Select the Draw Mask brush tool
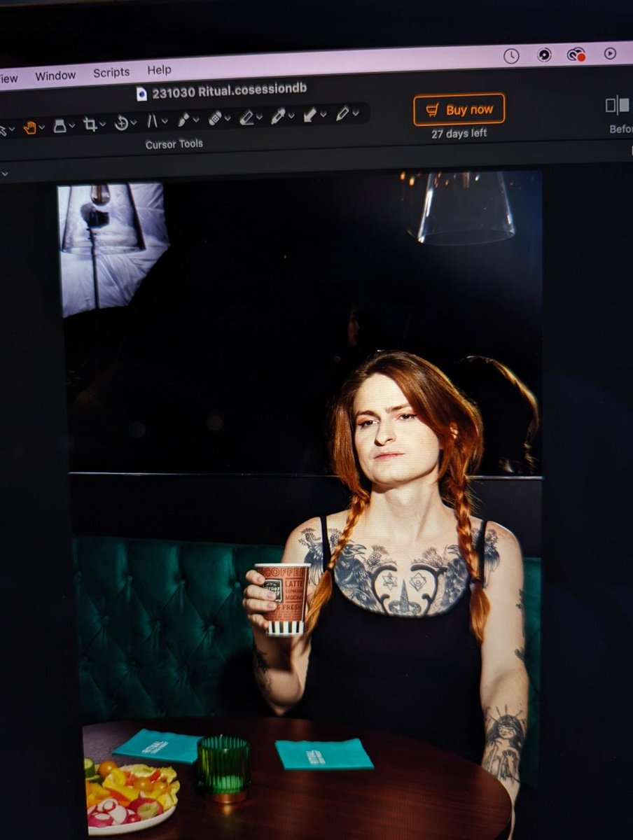 [x=183, y=120]
